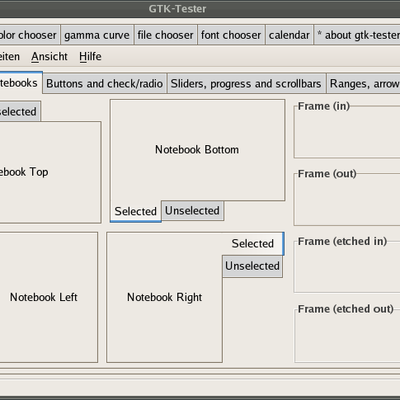The height and width of the screenshot is (400, 400).
Task: Open the calendar toolbar button
Action: pyautogui.click(x=289, y=35)
